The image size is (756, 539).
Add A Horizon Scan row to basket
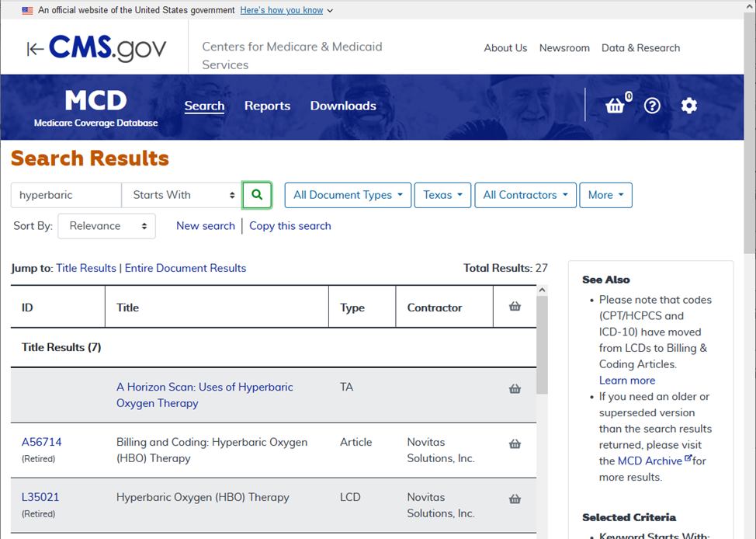click(515, 389)
